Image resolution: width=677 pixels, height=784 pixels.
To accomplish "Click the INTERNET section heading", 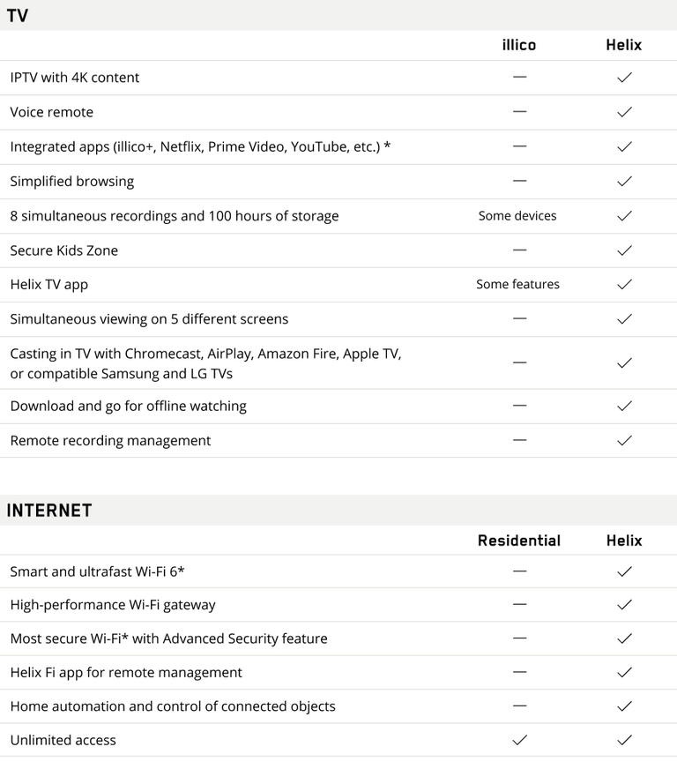I will (x=49, y=511).
